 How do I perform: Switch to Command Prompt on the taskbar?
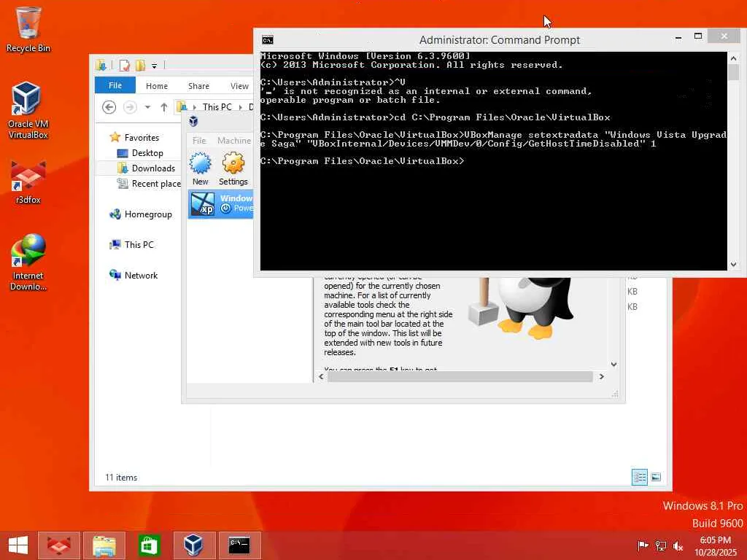click(239, 545)
